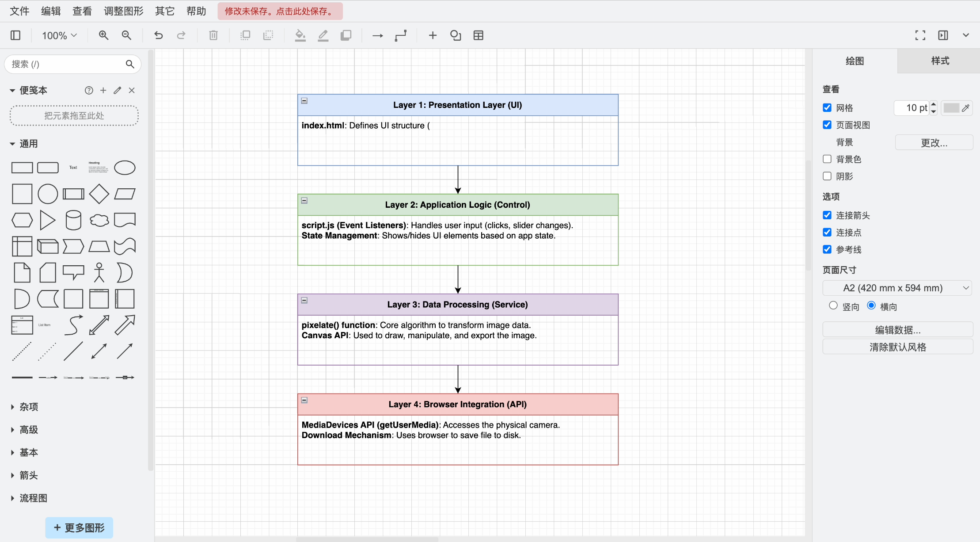Click the waypoint connector style icon

coord(400,35)
